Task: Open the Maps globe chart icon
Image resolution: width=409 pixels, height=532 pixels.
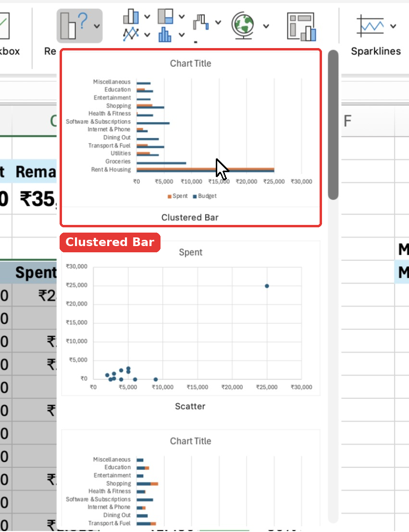Action: click(243, 25)
